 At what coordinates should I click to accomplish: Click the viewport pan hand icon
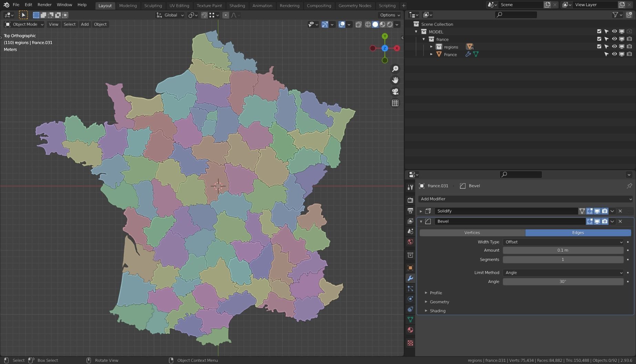(x=395, y=80)
